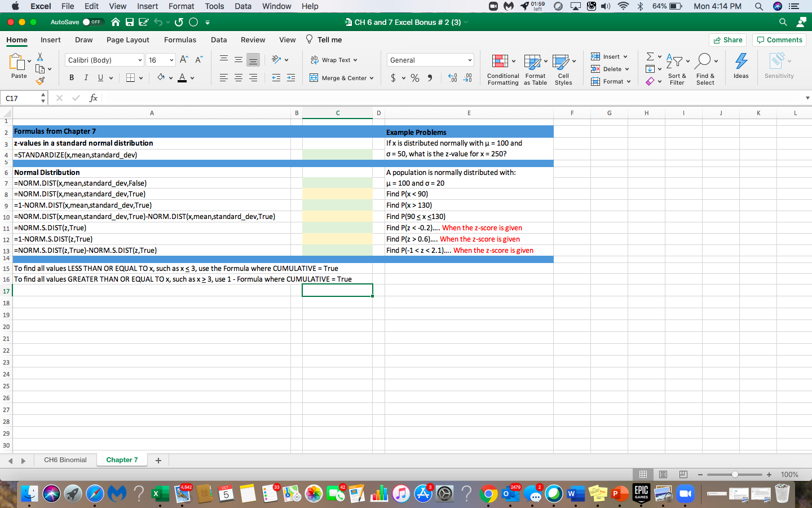This screenshot has height=508, width=812.
Task: Click the Increase Decimal icon
Action: [x=453, y=78]
